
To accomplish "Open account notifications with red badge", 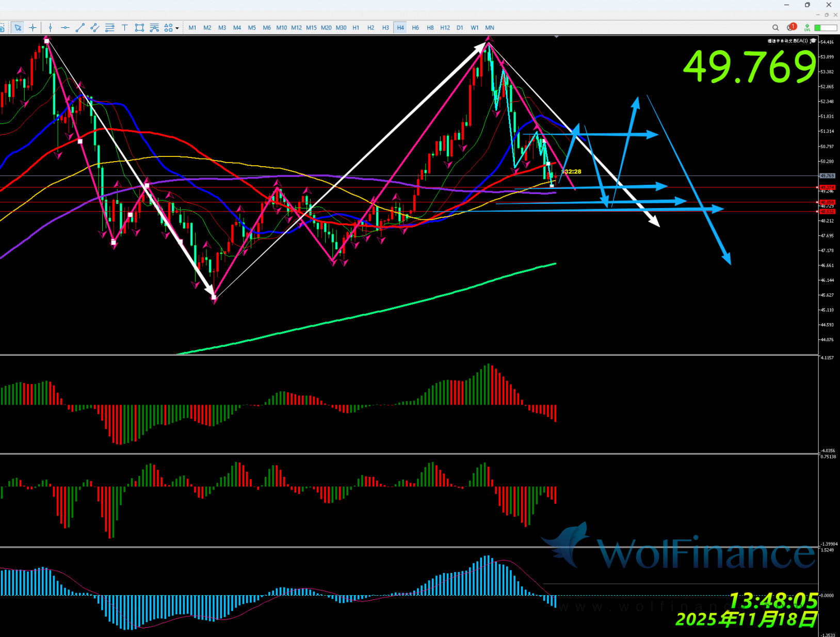I will [791, 27].
